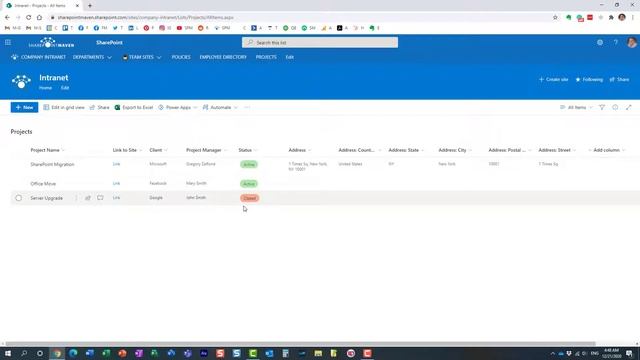Screen dimensions: 640x360
Task: Open the Windows Start menu
Action: point(8,353)
